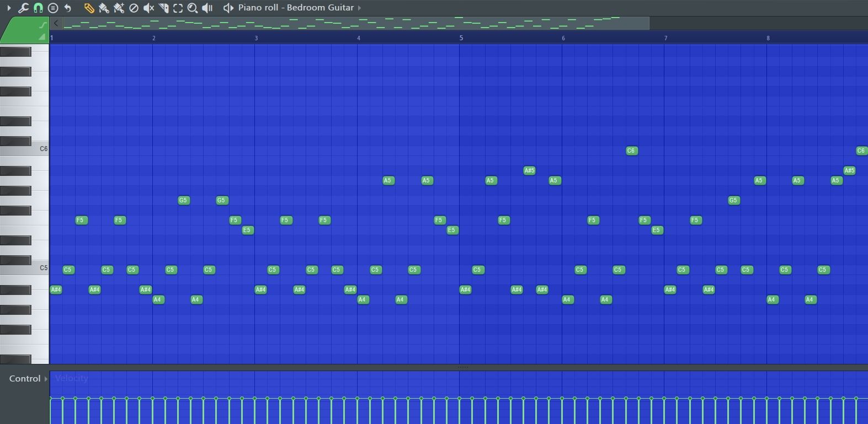
Task: Select the A4 note at bar 8 start
Action: pos(773,299)
